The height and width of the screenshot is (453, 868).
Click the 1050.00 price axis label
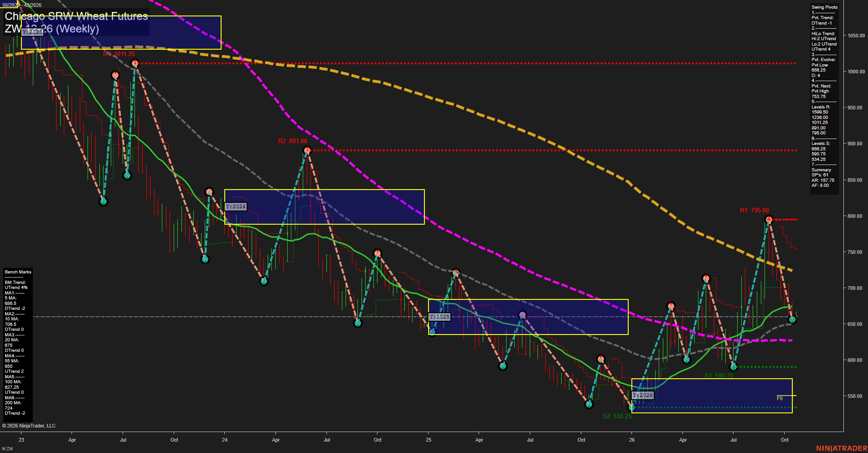point(856,36)
